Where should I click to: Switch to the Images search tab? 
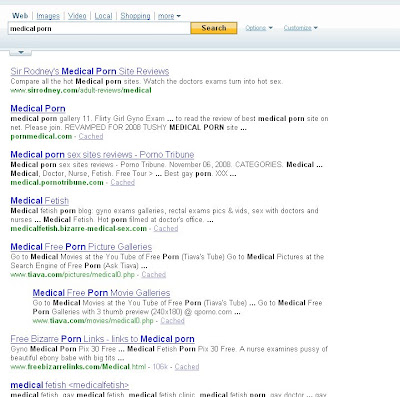(x=48, y=16)
